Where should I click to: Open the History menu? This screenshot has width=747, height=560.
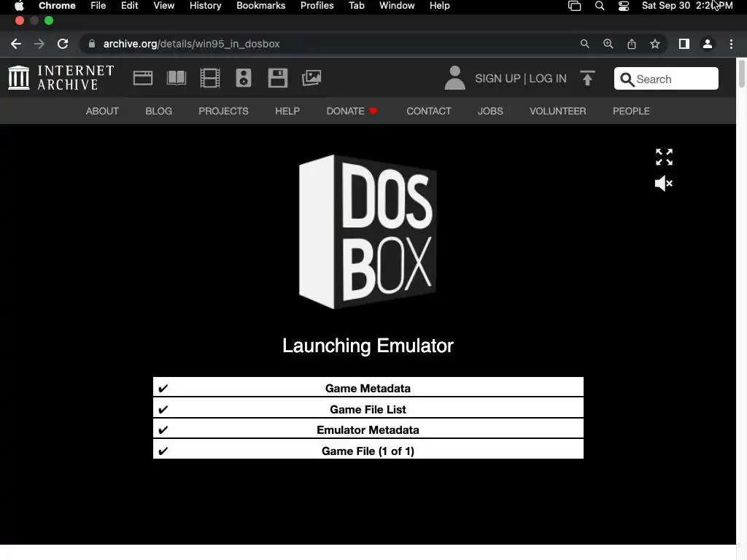[205, 6]
